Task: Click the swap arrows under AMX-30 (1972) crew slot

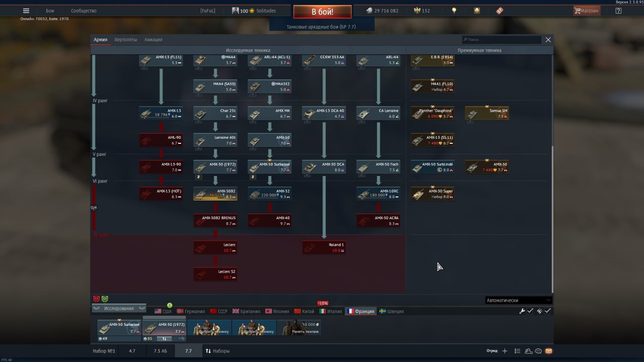Action: (x=164, y=338)
